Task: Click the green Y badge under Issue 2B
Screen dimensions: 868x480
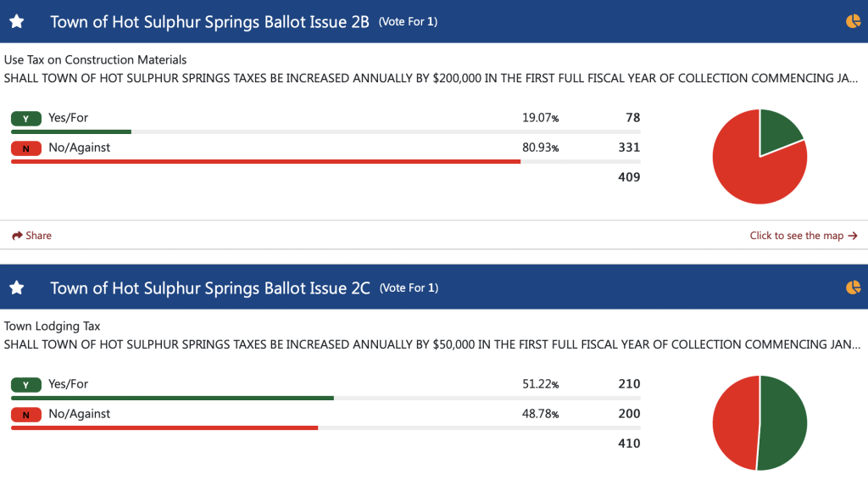Action: click(x=26, y=119)
